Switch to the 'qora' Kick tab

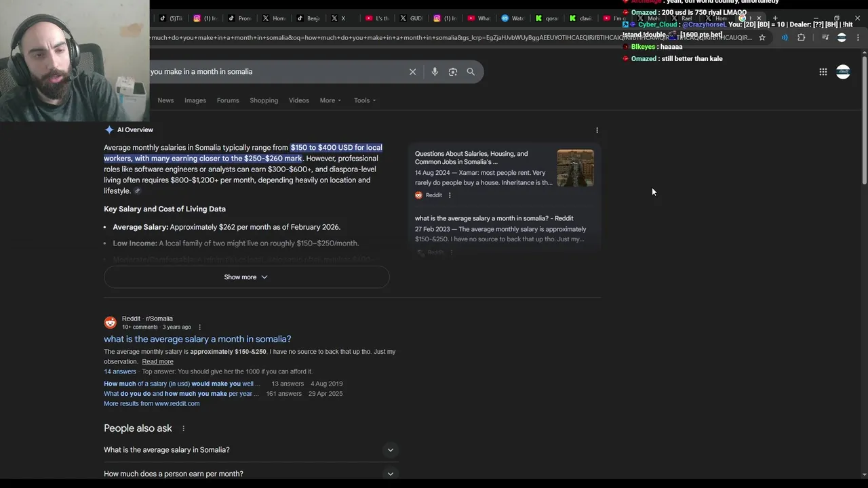548,18
